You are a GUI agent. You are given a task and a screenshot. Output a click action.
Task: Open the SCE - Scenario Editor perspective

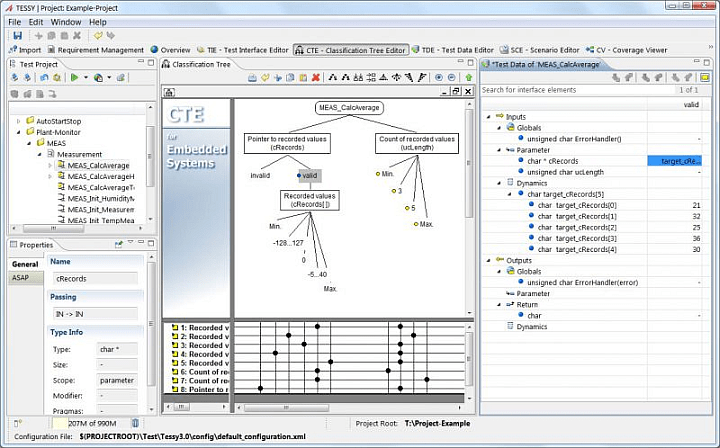pyautogui.click(x=541, y=49)
